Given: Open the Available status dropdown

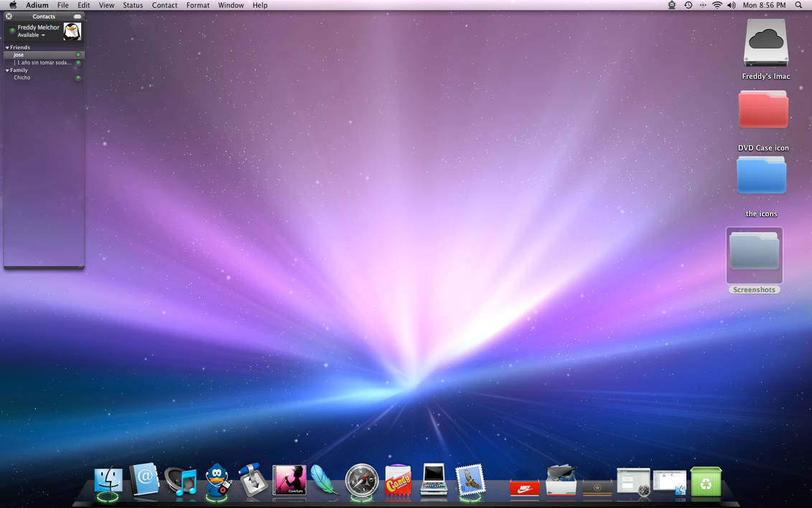Looking at the screenshot, I should coord(32,35).
